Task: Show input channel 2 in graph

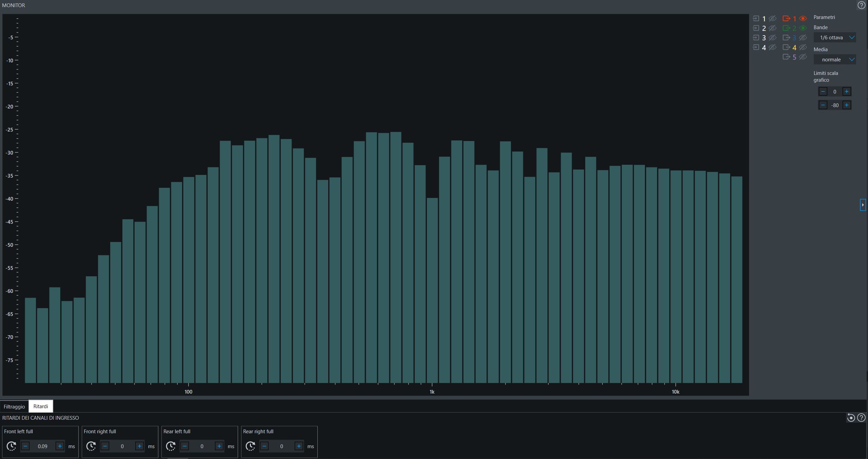Action: pyautogui.click(x=772, y=28)
